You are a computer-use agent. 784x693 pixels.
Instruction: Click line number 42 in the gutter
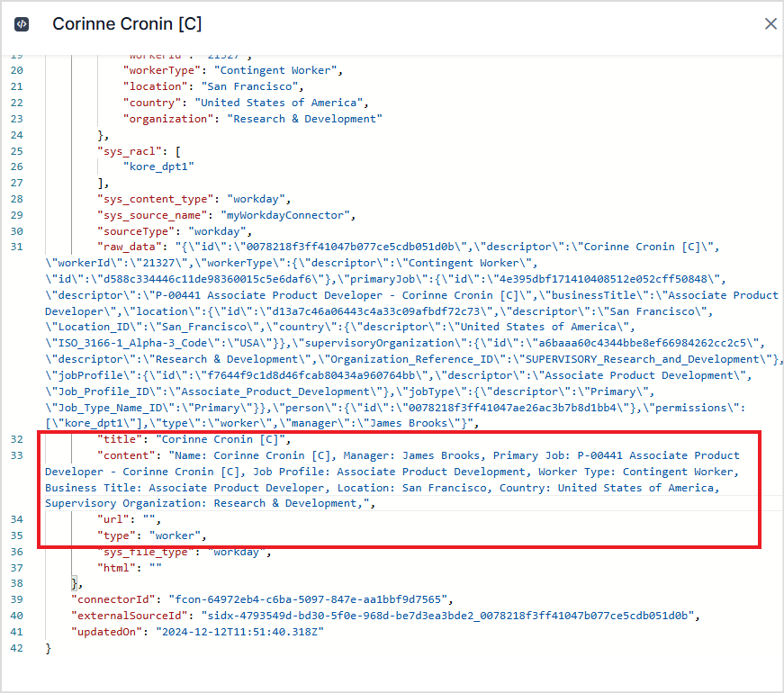click(x=16, y=647)
